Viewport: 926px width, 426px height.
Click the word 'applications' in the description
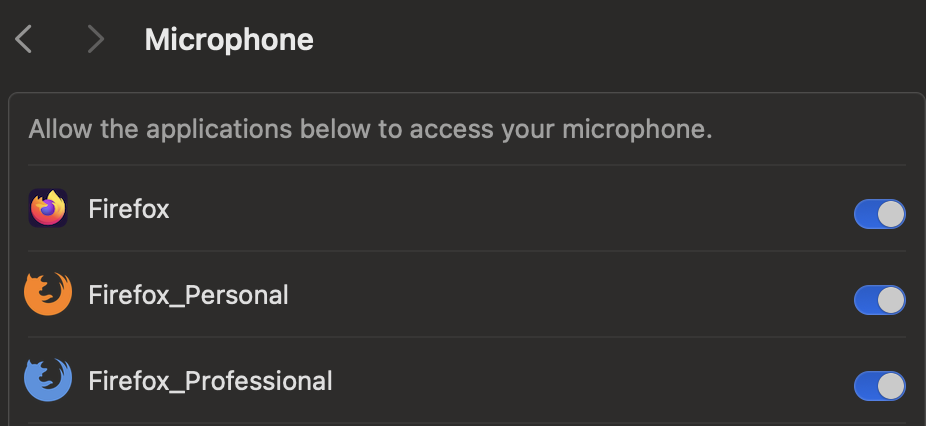click(195, 130)
